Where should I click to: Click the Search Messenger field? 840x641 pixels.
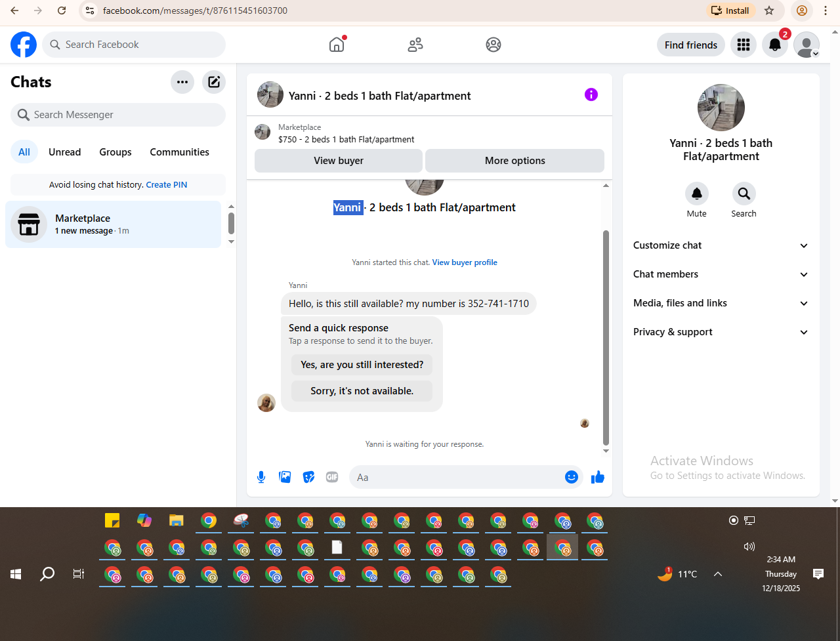coord(118,115)
